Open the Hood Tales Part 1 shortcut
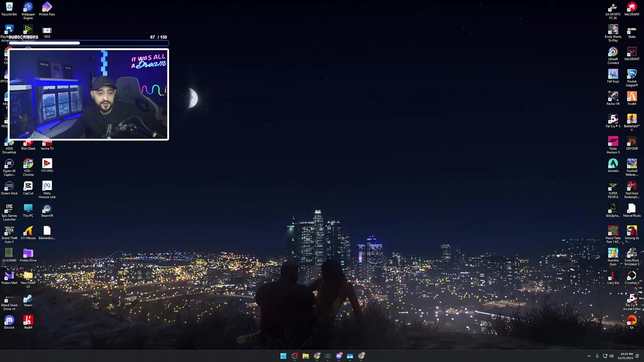 (613, 235)
